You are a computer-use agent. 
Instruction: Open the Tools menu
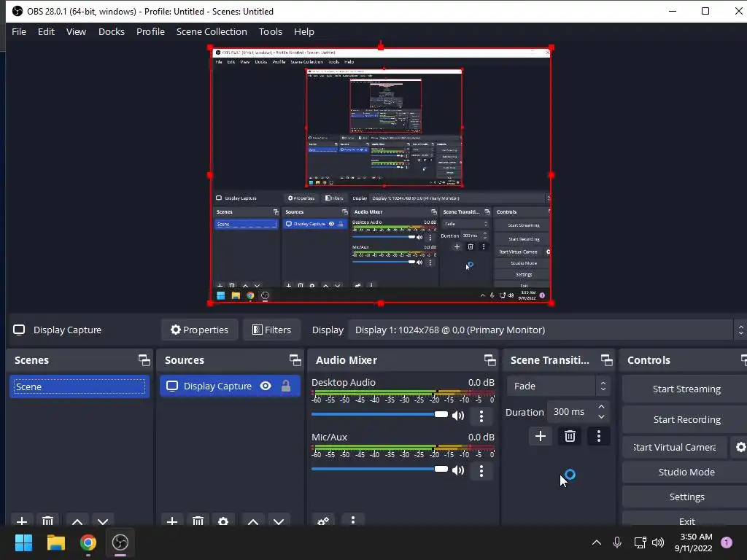[270, 31]
